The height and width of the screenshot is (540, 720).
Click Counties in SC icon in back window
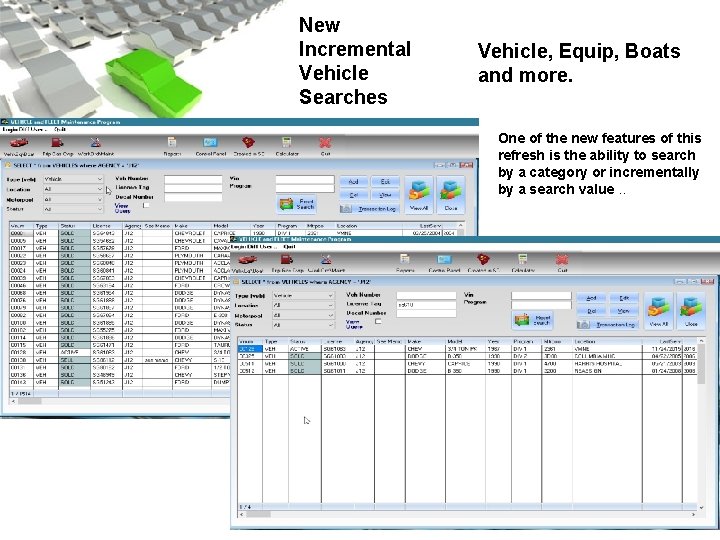[x=248, y=142]
